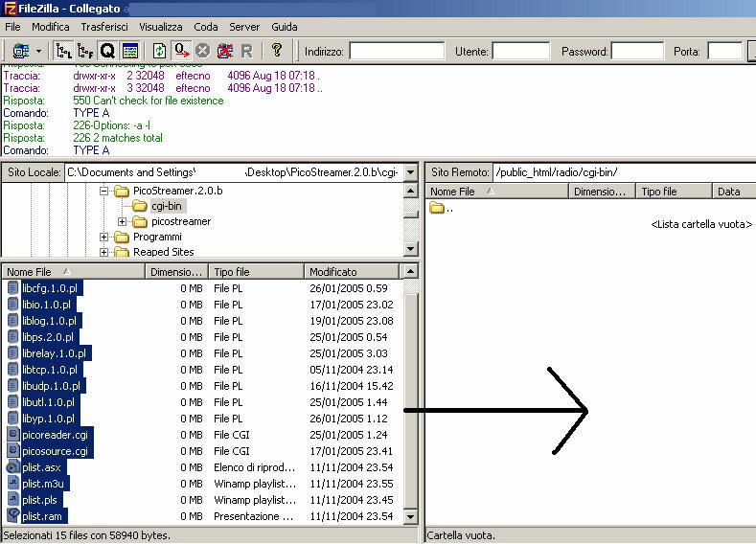Click the libcfg.1.0.pl file icon
The width and height of the screenshot is (756, 544).
(x=13, y=288)
